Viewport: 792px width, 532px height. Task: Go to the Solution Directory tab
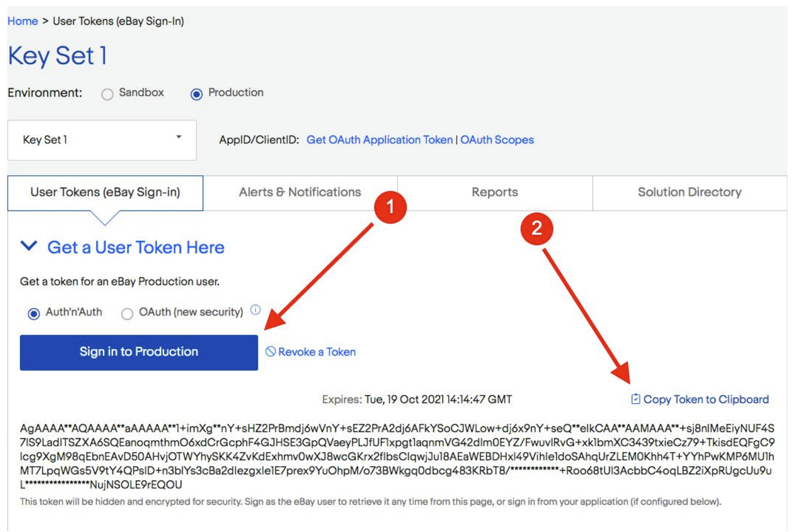click(x=689, y=192)
